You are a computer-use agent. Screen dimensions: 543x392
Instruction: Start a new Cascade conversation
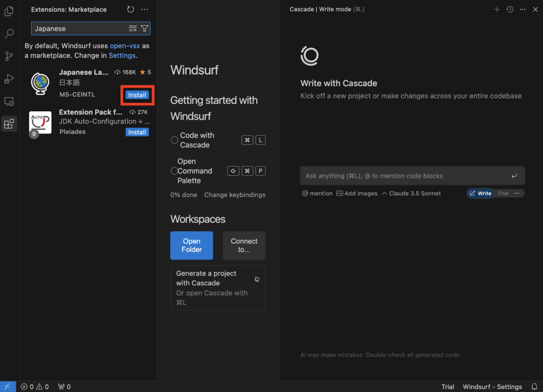[x=496, y=10]
